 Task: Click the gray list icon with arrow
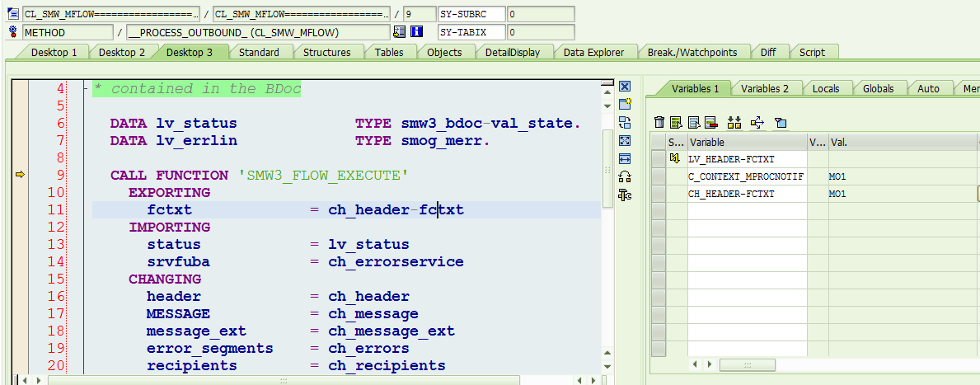pos(694,122)
